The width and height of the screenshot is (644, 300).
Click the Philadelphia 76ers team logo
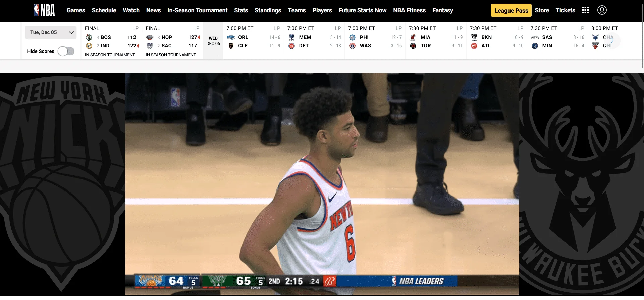(352, 37)
